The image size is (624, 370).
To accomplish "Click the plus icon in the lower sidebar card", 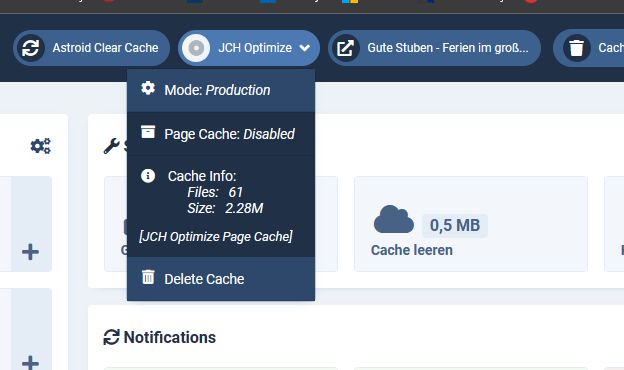I will pos(30,362).
